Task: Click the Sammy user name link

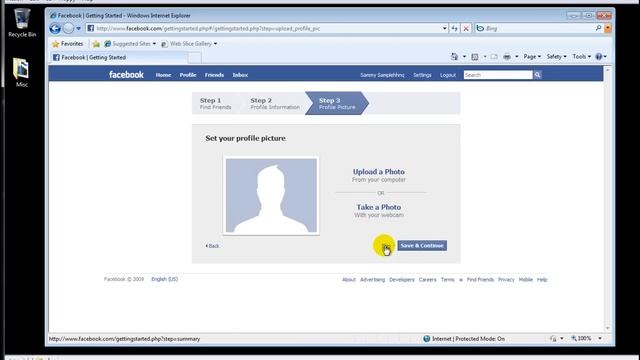Action: [382, 75]
